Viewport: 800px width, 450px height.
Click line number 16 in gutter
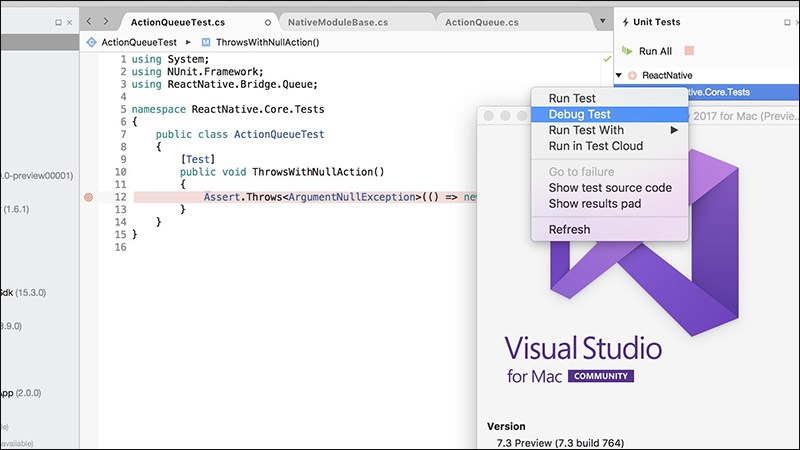[120, 247]
